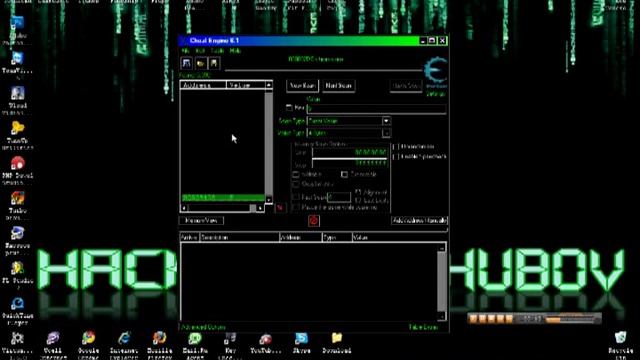Click the Value column header in found list
Viewport: 640px width, 360px height.
pos(246,85)
